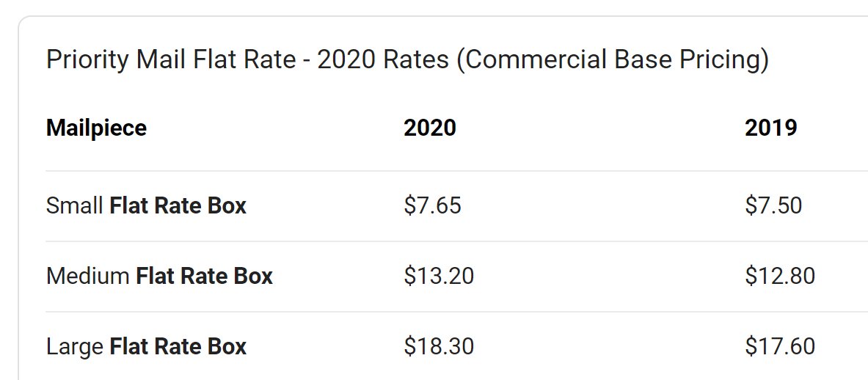868x380 pixels.
Task: Select the Large Flat Rate Box row label
Action: [146, 347]
